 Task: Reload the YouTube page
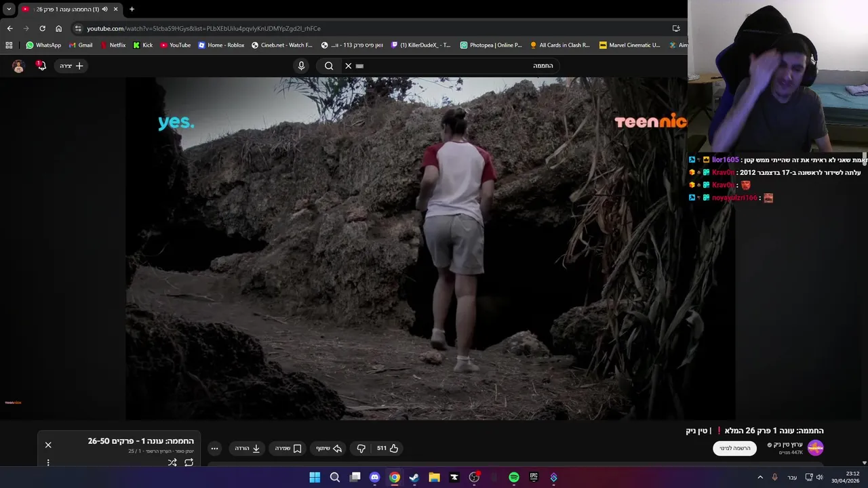[42, 28]
